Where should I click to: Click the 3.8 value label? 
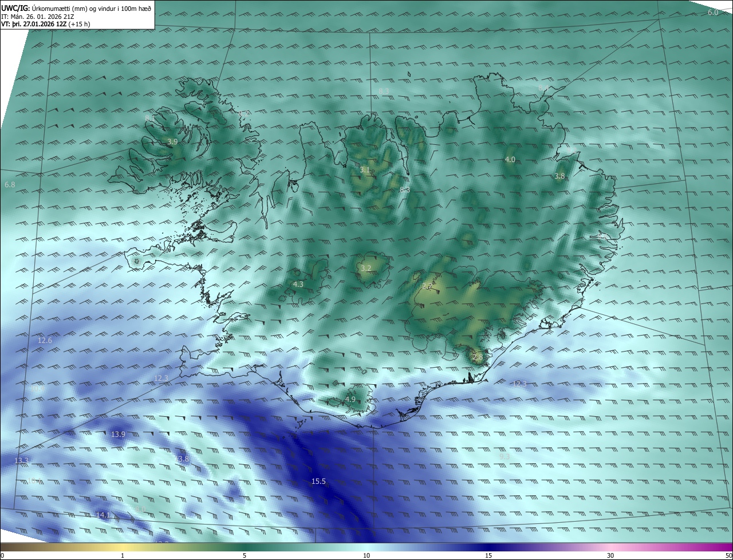click(x=559, y=176)
